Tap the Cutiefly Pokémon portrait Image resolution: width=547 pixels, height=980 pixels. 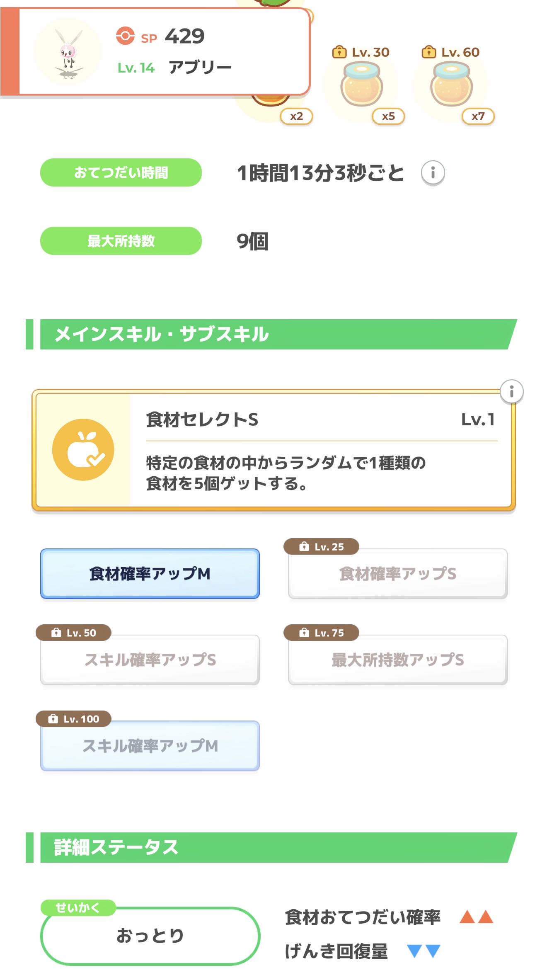pos(68,53)
